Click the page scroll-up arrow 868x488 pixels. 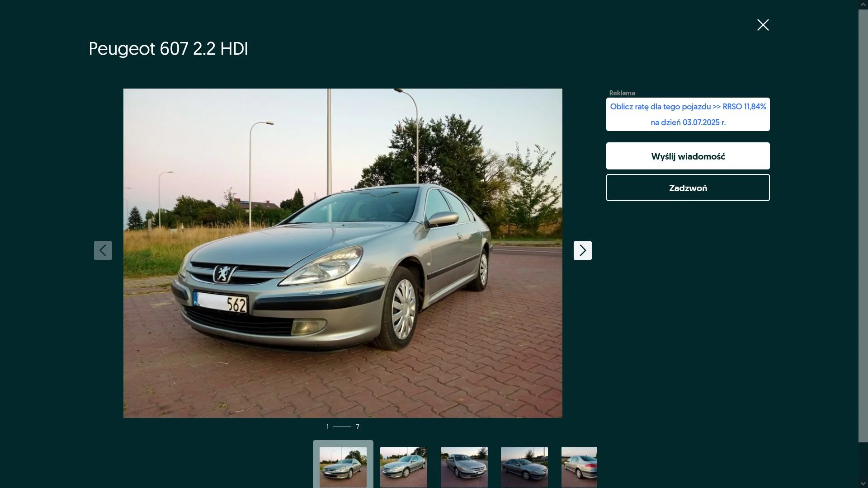[863, 4]
